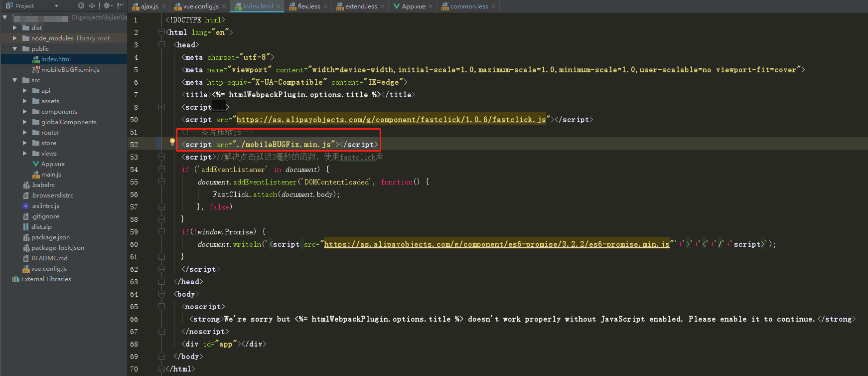Open the Project view dropdown
This screenshot has height=376, width=868.
pos(56,6)
